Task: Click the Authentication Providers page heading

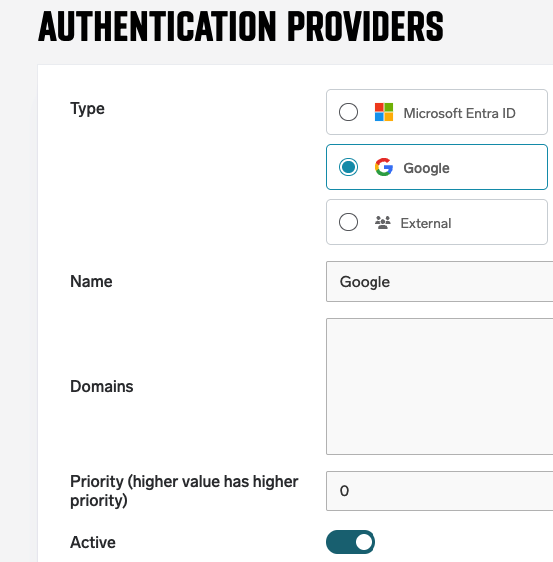Action: coord(240,26)
